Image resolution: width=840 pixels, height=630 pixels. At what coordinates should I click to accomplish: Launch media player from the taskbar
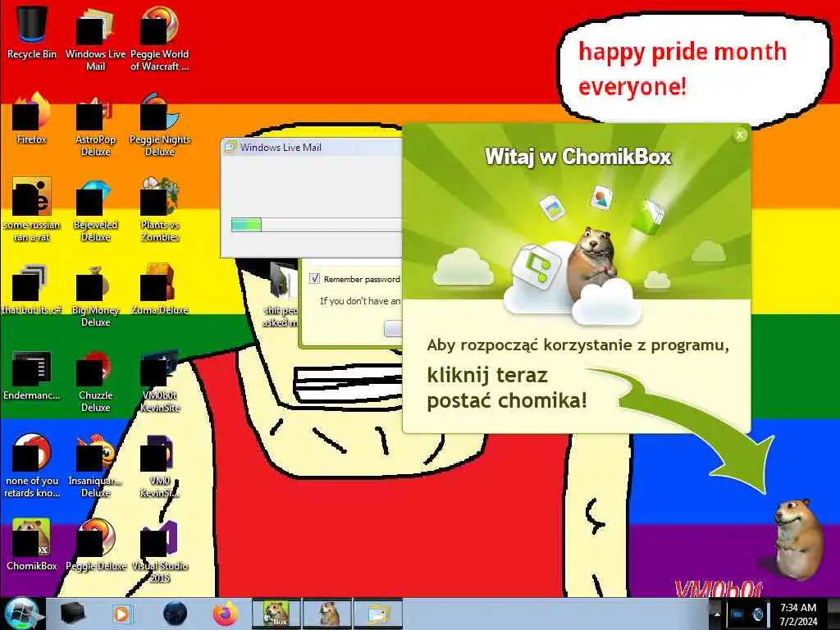point(122,614)
